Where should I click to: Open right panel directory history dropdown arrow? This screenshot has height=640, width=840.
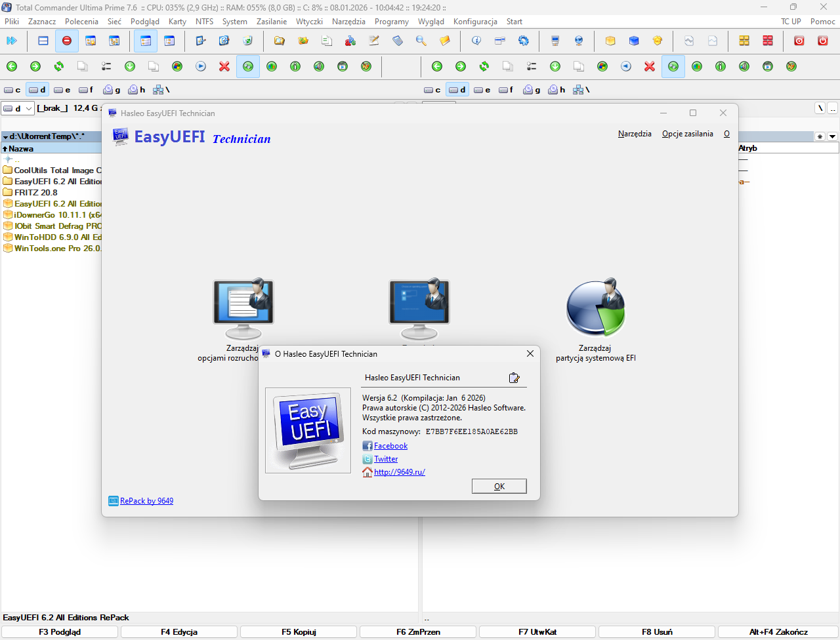pyautogui.click(x=833, y=136)
